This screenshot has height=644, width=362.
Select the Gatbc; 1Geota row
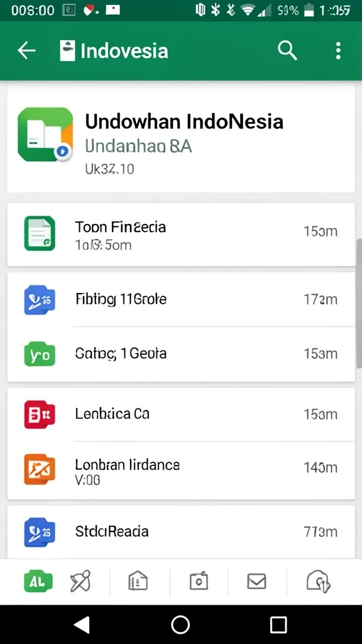(181, 354)
